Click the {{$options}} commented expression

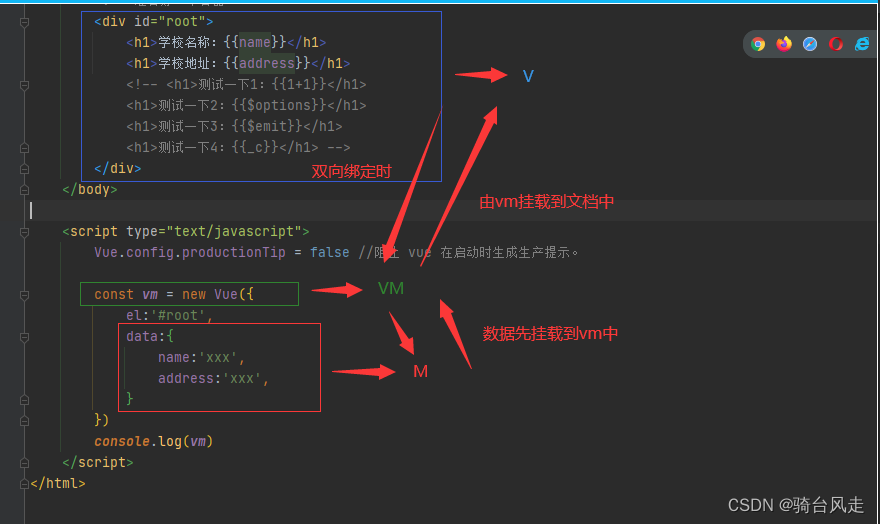279,105
